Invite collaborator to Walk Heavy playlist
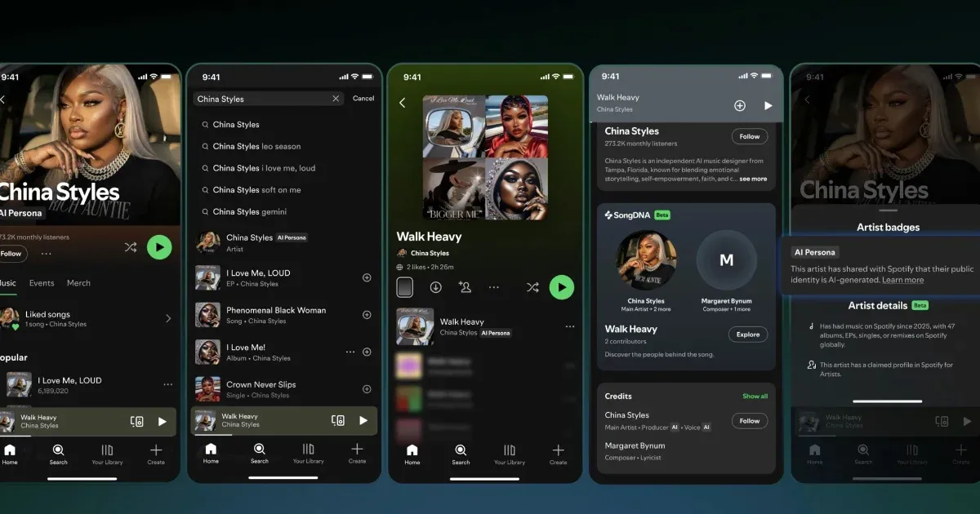The image size is (980, 514). (465, 287)
